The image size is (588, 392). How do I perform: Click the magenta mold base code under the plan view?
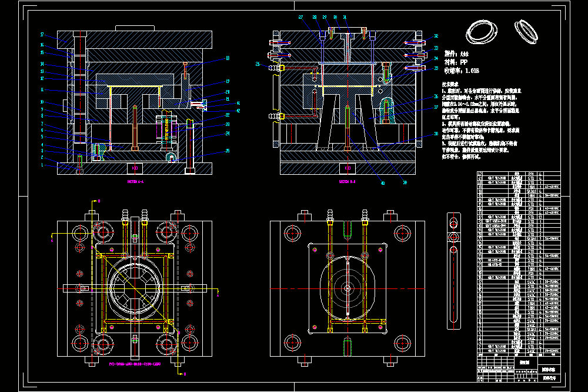coord(135,364)
